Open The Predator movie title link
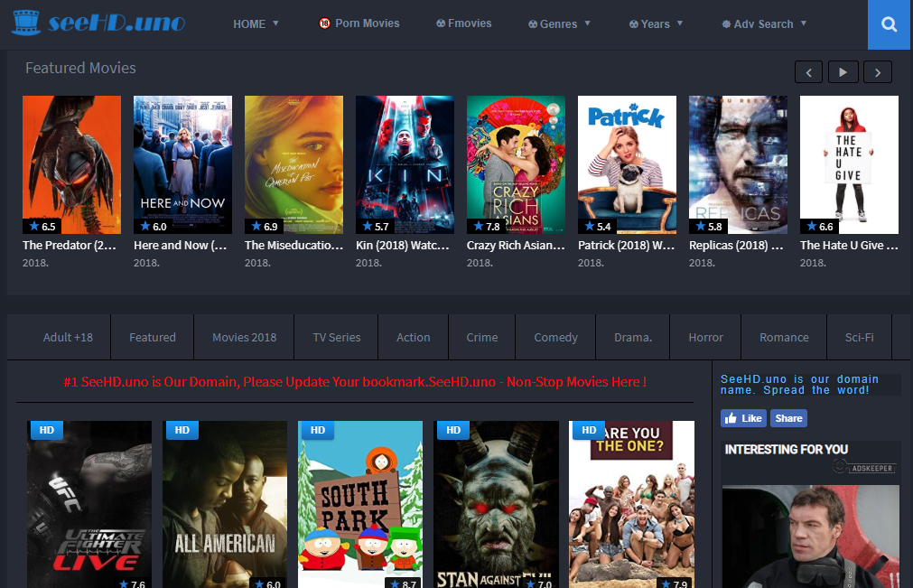Screen dimensions: 913x588 click(70, 245)
